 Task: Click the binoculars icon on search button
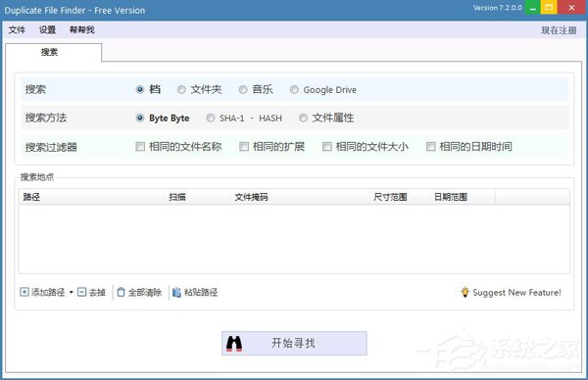[234, 344]
